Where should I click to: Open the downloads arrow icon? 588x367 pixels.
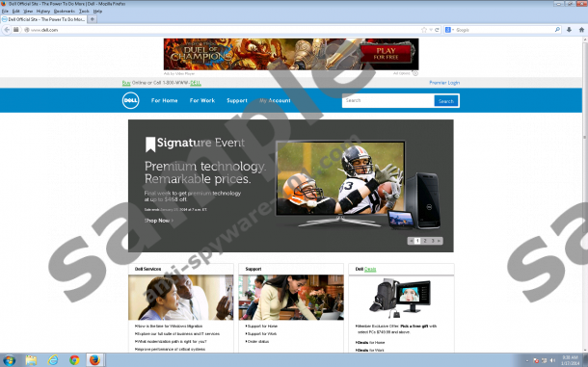click(569, 30)
